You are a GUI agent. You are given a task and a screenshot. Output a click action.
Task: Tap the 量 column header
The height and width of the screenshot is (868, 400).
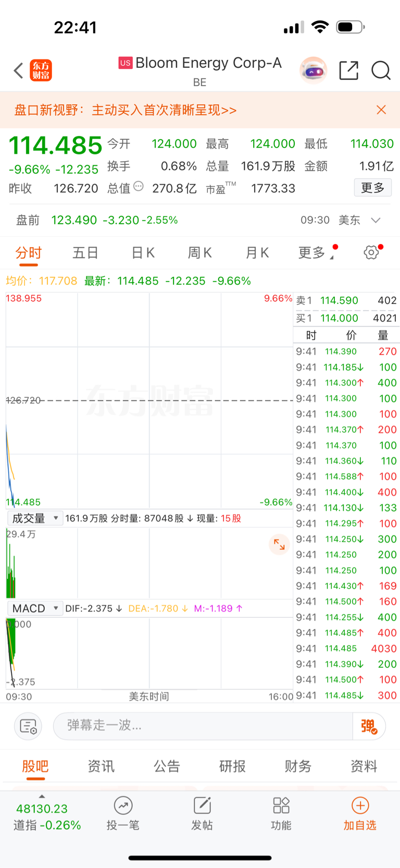point(383,335)
